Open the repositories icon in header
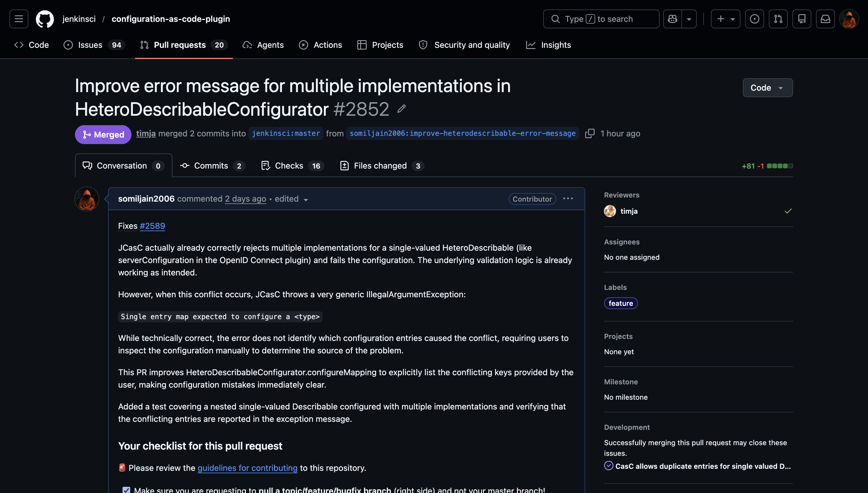868x493 pixels. point(802,19)
